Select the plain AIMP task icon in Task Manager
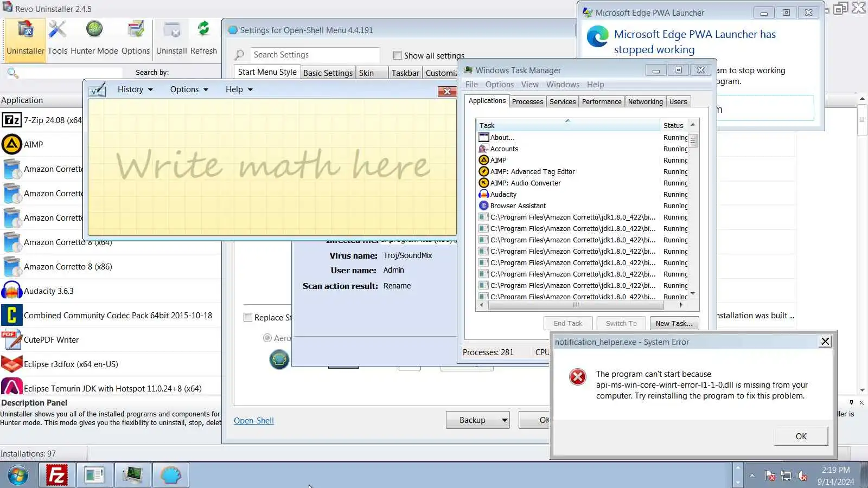The height and width of the screenshot is (488, 868). coord(484,160)
